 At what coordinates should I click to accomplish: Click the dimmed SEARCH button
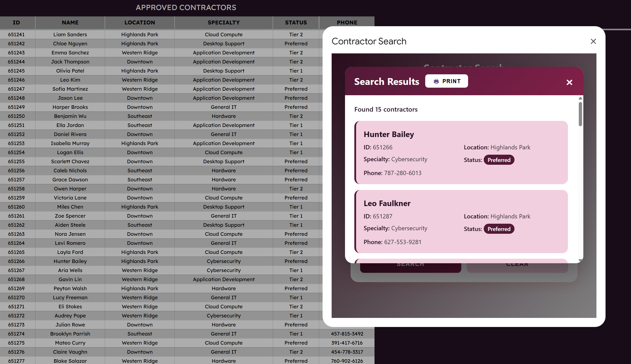410,268
